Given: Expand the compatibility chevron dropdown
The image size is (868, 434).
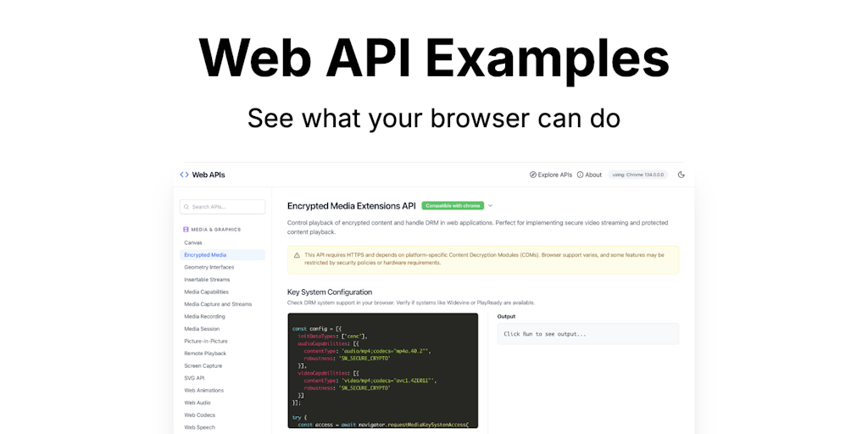Looking at the screenshot, I should (x=491, y=205).
